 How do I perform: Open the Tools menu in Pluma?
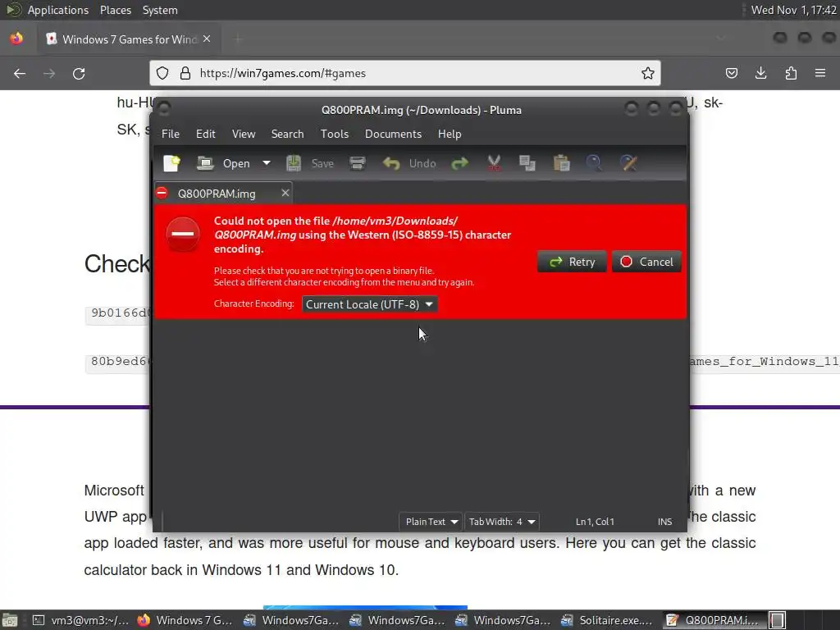coord(335,134)
